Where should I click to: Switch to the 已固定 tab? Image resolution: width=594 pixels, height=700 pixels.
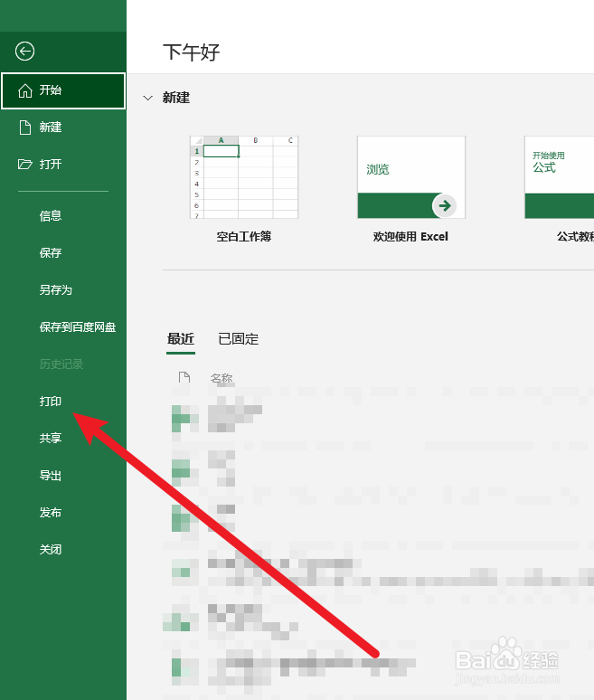click(x=239, y=339)
